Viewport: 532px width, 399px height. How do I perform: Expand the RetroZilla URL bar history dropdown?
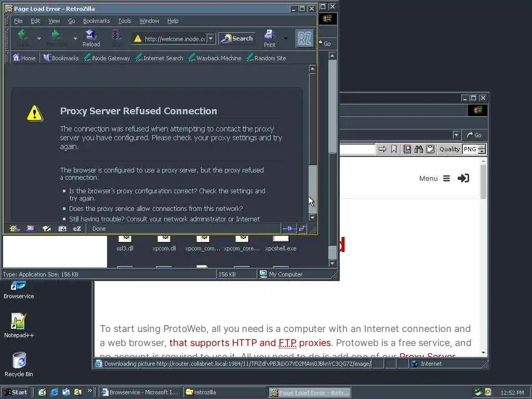tap(211, 38)
